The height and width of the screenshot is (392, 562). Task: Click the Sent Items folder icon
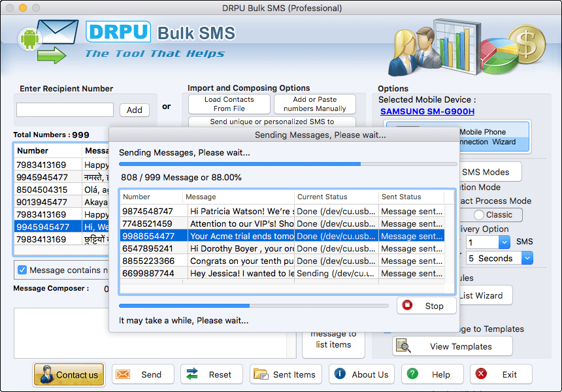(261, 374)
